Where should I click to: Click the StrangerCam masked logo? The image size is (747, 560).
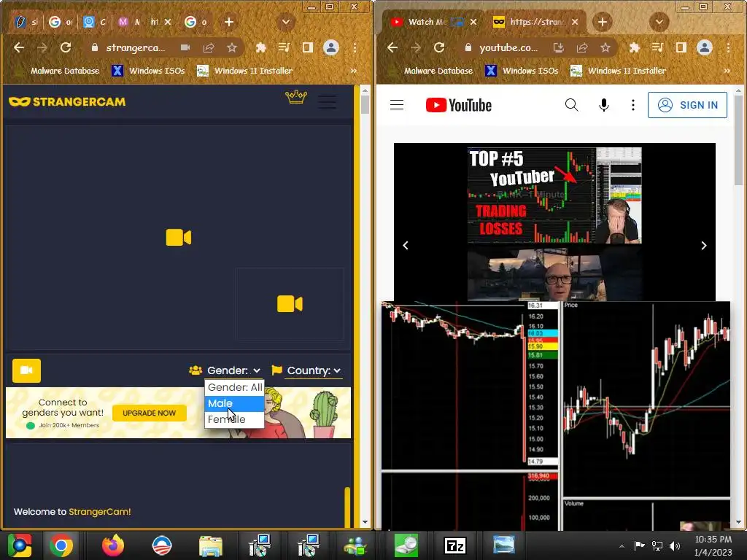pyautogui.click(x=67, y=101)
